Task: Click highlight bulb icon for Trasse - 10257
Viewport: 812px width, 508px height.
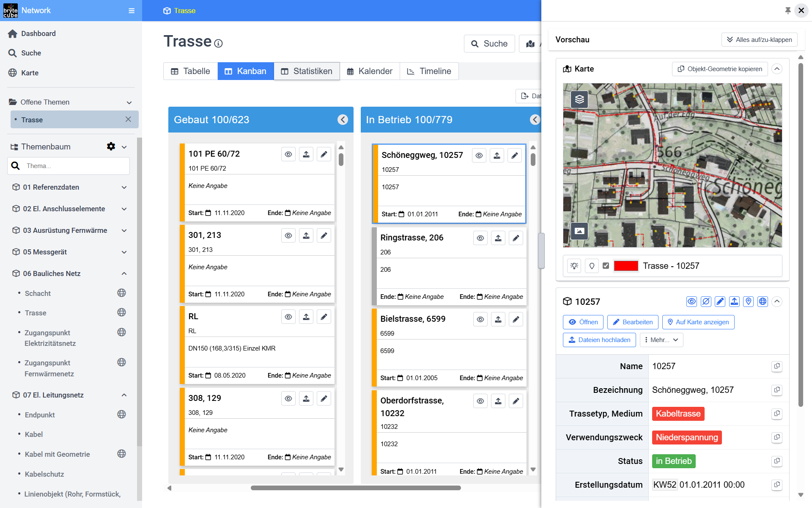Action: 574,266
